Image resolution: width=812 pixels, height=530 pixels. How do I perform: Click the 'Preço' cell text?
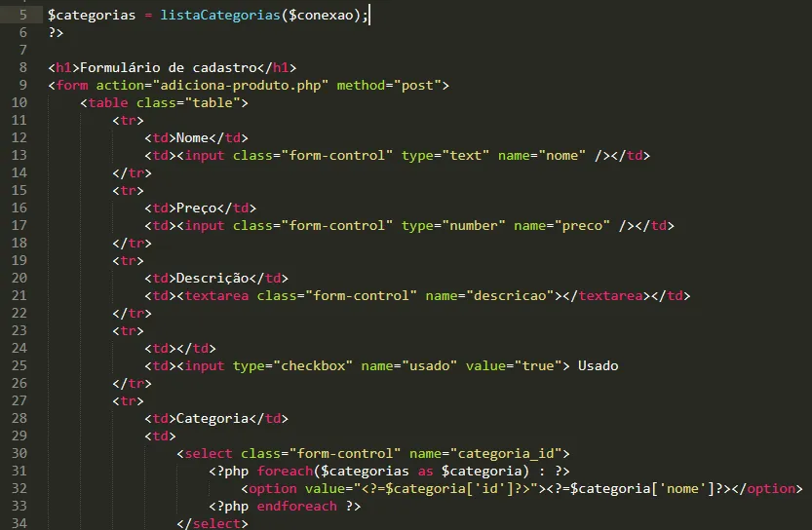pos(196,208)
